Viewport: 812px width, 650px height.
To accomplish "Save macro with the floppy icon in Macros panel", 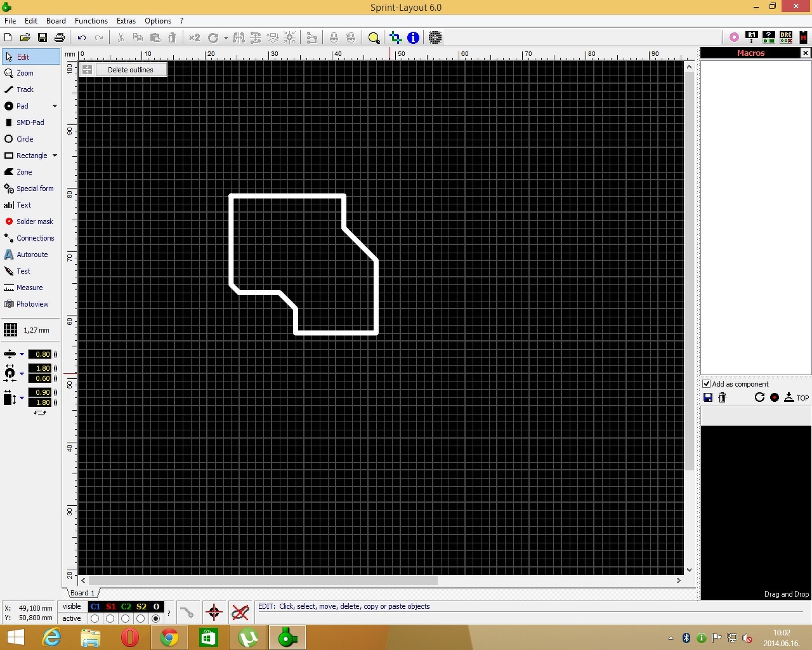I will [708, 397].
